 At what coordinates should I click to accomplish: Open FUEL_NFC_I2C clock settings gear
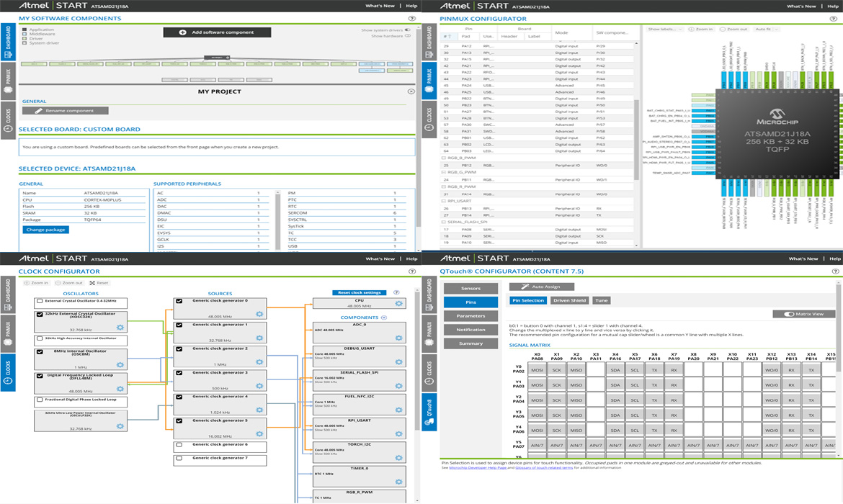click(x=399, y=410)
